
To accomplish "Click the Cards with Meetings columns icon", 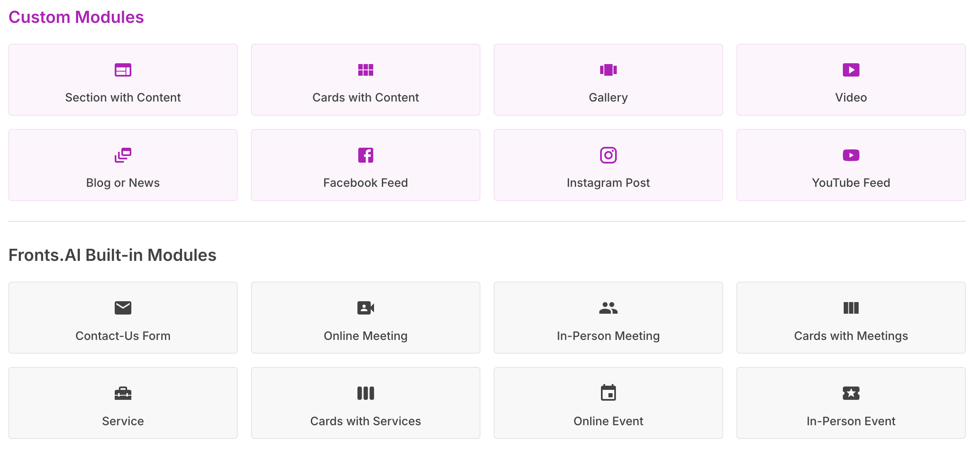I will 851,308.
